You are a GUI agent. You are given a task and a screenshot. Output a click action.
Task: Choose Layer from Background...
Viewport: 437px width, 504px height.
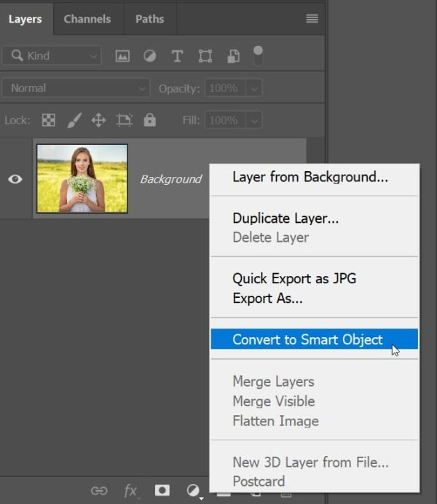click(x=315, y=177)
